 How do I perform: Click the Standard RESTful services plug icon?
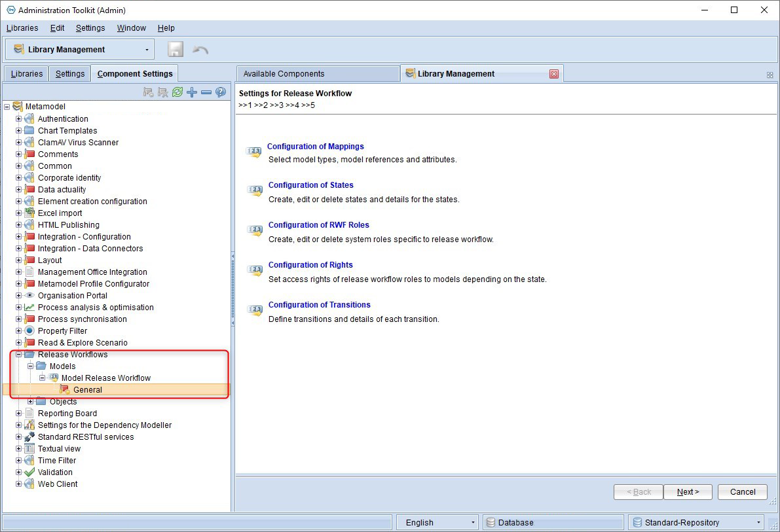(29, 436)
